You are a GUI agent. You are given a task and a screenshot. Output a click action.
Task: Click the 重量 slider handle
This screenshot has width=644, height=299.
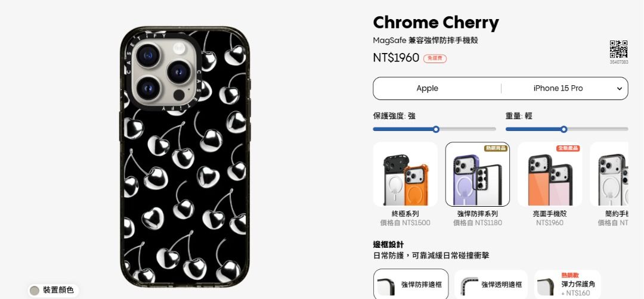click(564, 129)
